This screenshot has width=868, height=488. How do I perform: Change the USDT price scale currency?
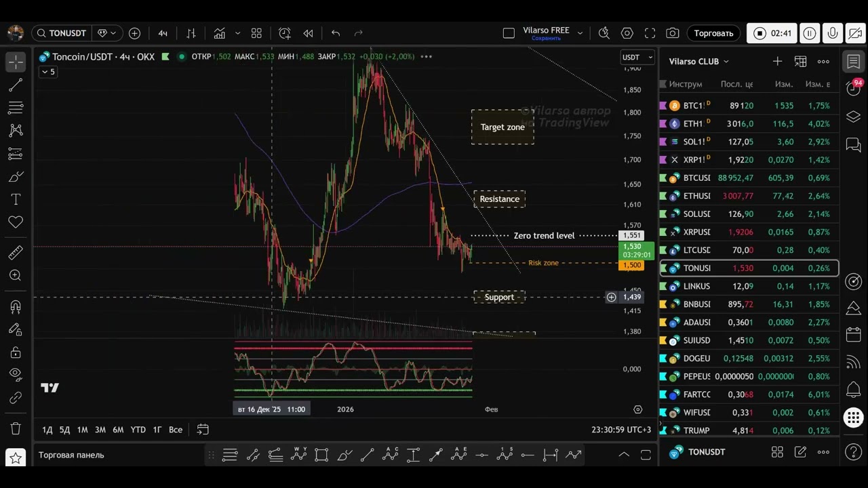coord(637,58)
